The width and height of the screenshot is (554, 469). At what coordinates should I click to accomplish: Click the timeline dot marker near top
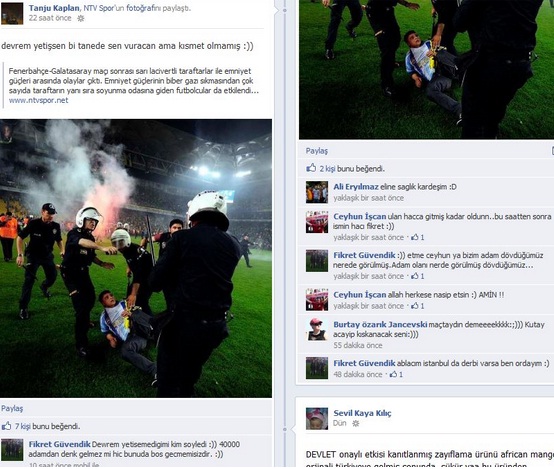(285, 10)
